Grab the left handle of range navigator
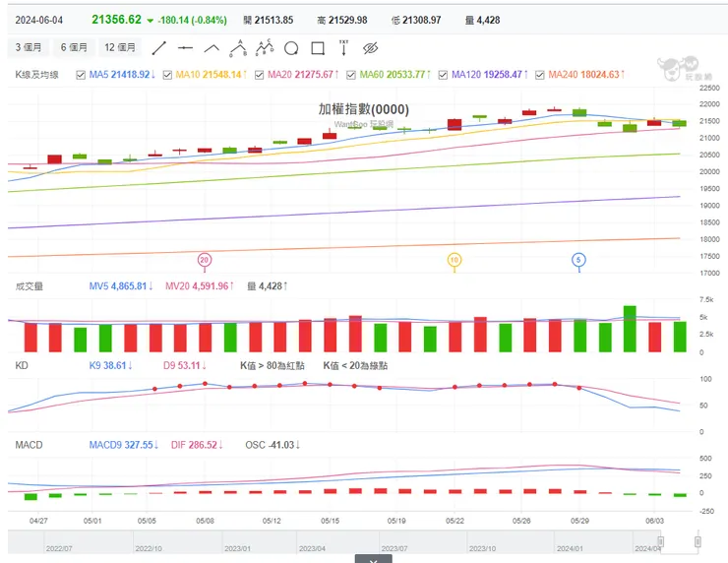Viewport: 728px width, 563px height. click(x=661, y=541)
